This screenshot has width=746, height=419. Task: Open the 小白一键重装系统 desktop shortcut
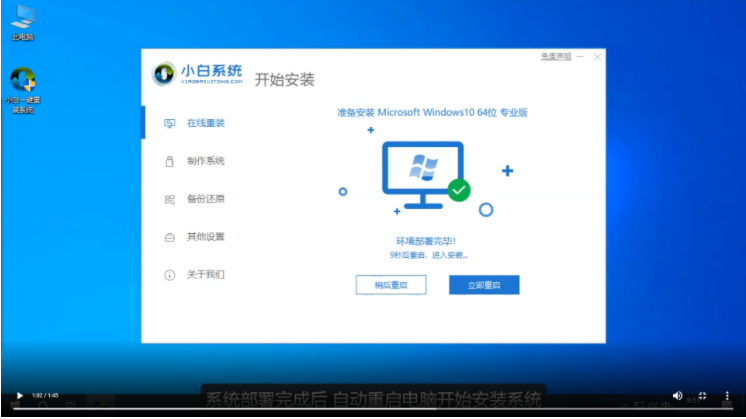click(22, 81)
